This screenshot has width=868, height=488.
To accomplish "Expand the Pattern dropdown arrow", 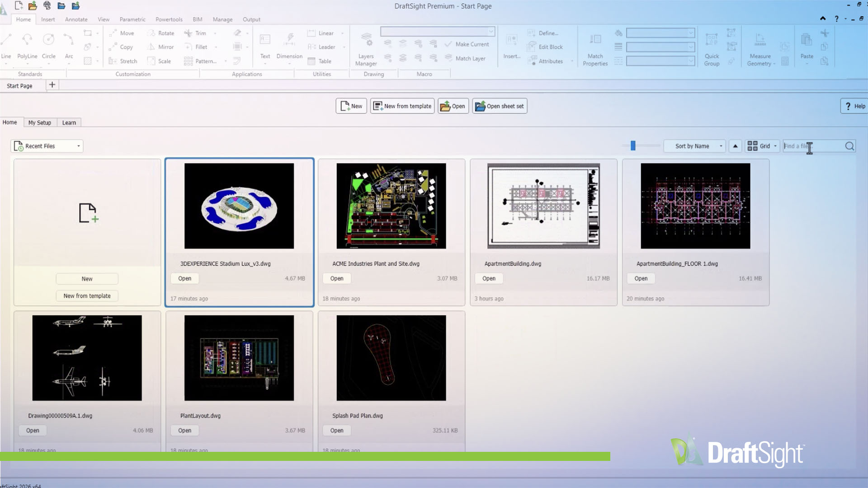I will [226, 61].
